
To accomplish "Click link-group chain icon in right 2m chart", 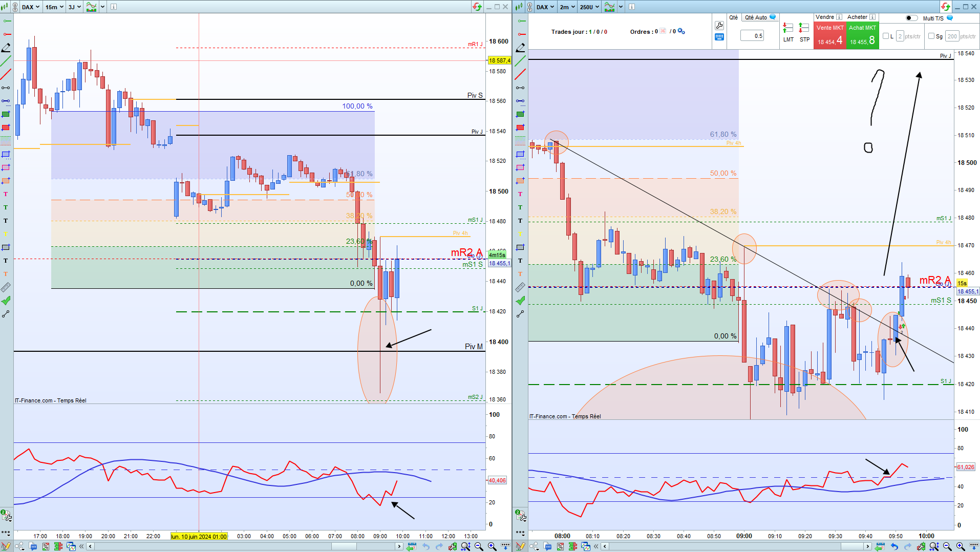I will click(x=529, y=7).
